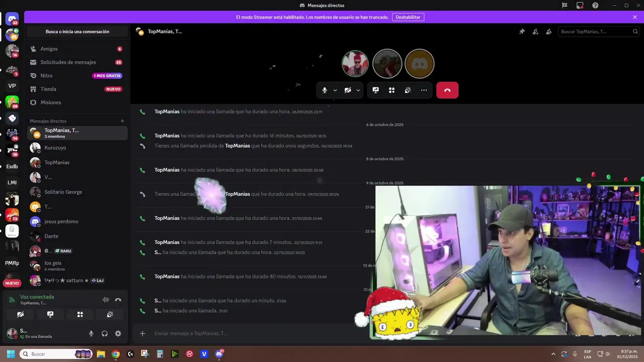Image resolution: width=644 pixels, height=362 pixels.
Task: Start an activity from call controls
Action: (391, 90)
